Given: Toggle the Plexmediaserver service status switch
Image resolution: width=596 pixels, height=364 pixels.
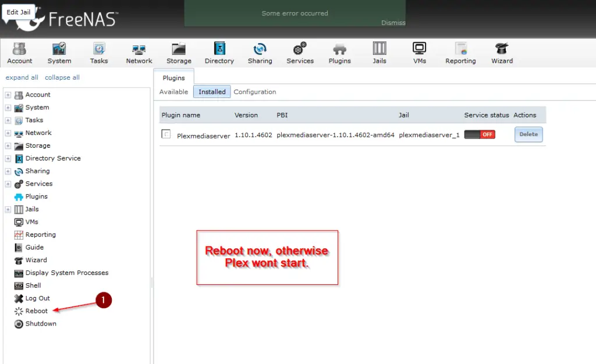Looking at the screenshot, I should (480, 134).
